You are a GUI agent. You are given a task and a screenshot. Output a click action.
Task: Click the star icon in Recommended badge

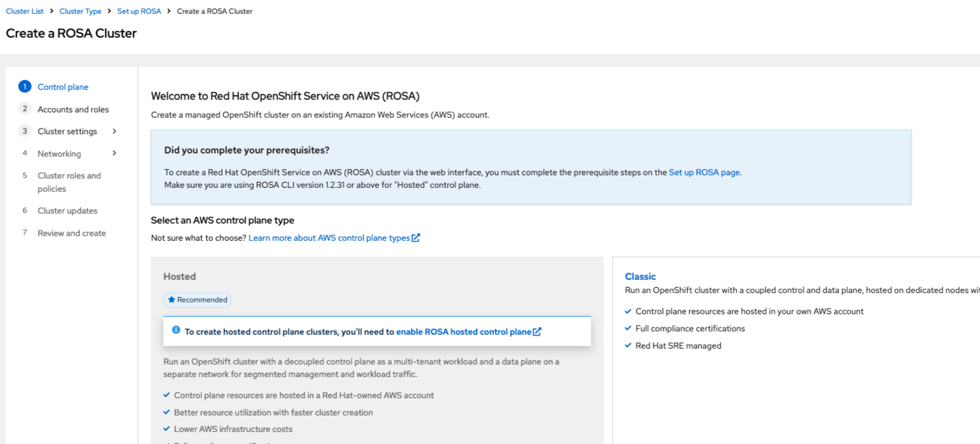pyautogui.click(x=171, y=300)
